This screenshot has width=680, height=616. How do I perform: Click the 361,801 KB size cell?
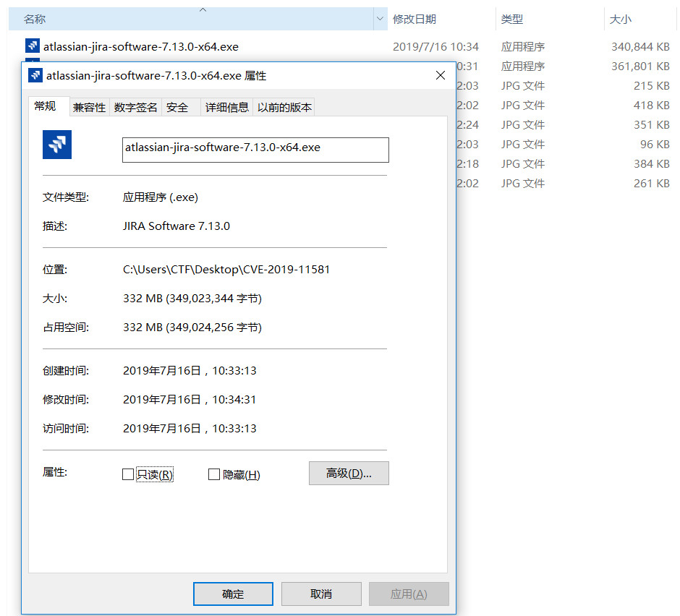(640, 66)
